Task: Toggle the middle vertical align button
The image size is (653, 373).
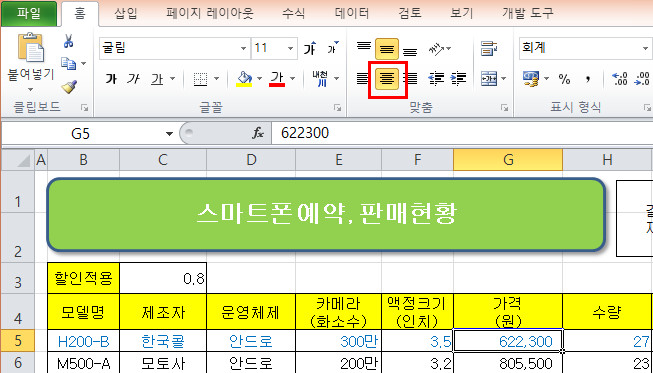Action: [x=387, y=49]
